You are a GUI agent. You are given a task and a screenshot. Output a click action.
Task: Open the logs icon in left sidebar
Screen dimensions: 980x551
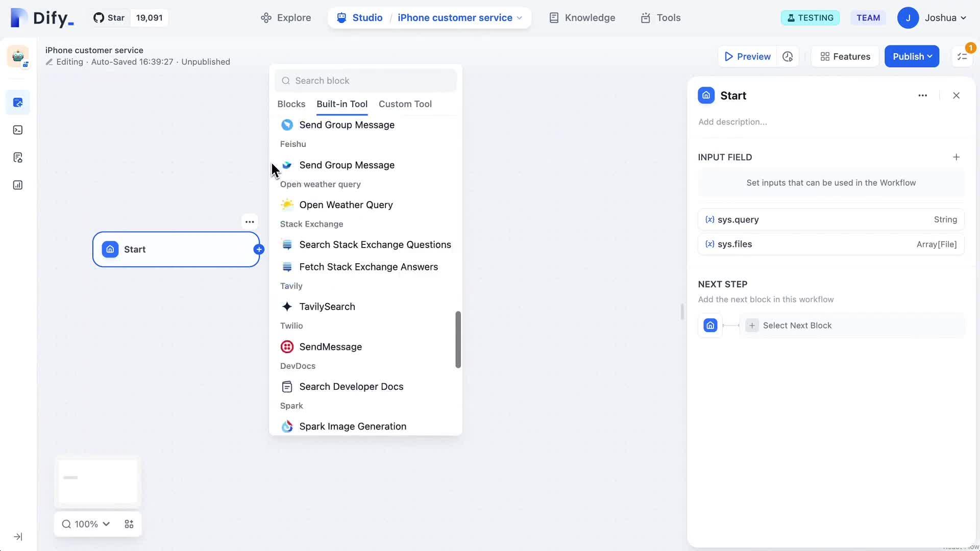point(18,158)
